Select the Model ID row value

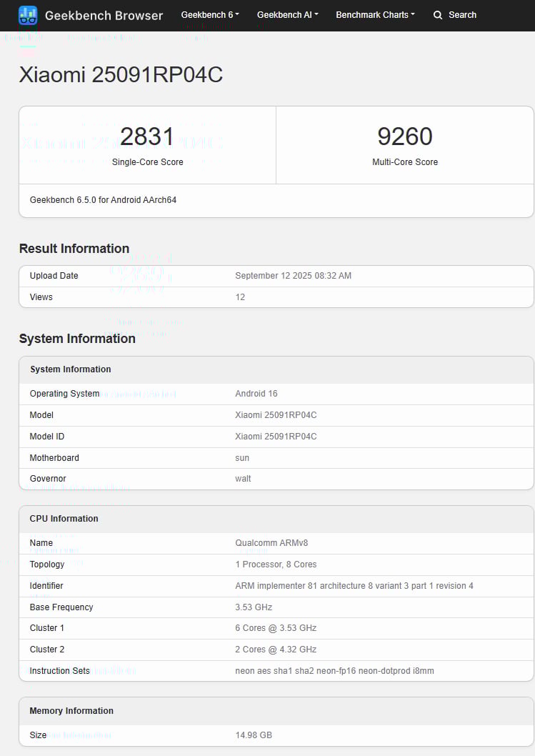pos(276,437)
